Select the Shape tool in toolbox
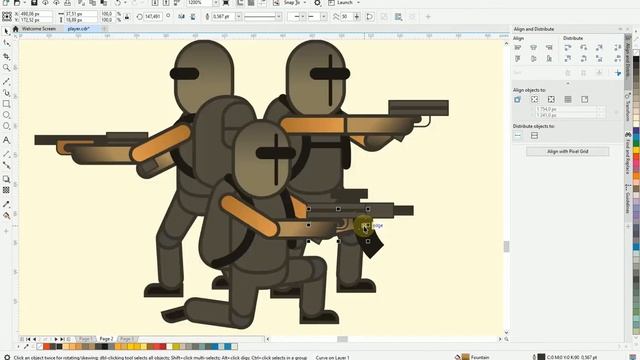This screenshot has width=640, height=360. (6, 43)
